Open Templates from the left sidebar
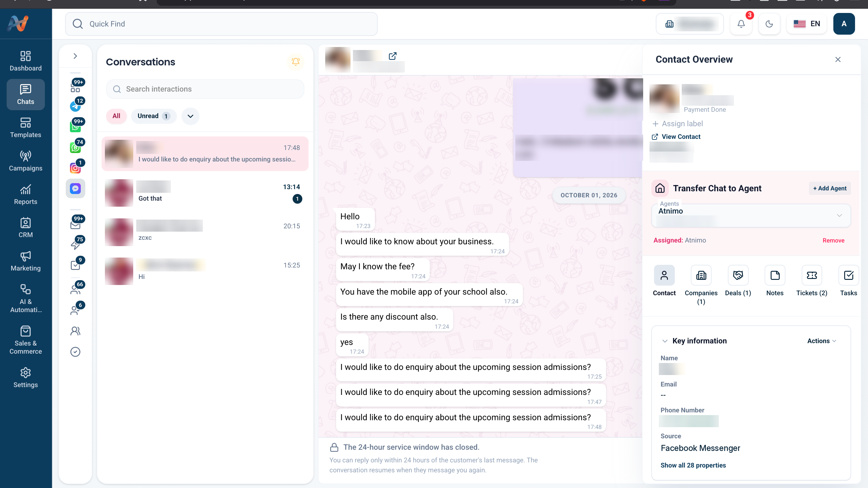 click(26, 128)
